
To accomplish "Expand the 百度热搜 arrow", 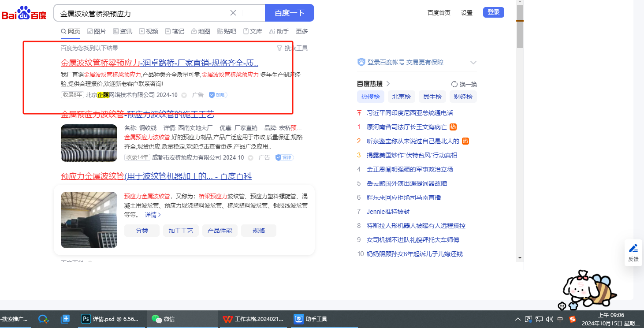I will pyautogui.click(x=388, y=84).
